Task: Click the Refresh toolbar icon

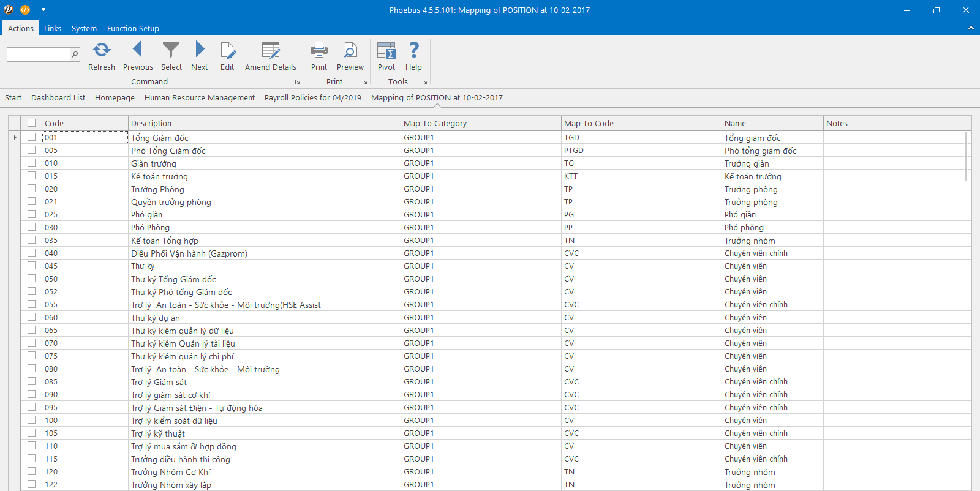Action: (101, 50)
